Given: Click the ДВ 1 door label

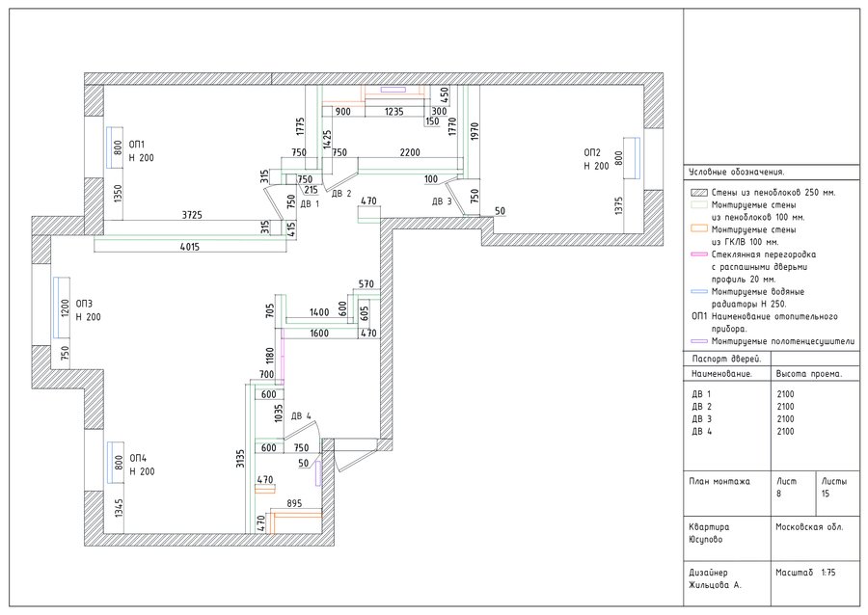Looking at the screenshot, I should (x=310, y=204).
